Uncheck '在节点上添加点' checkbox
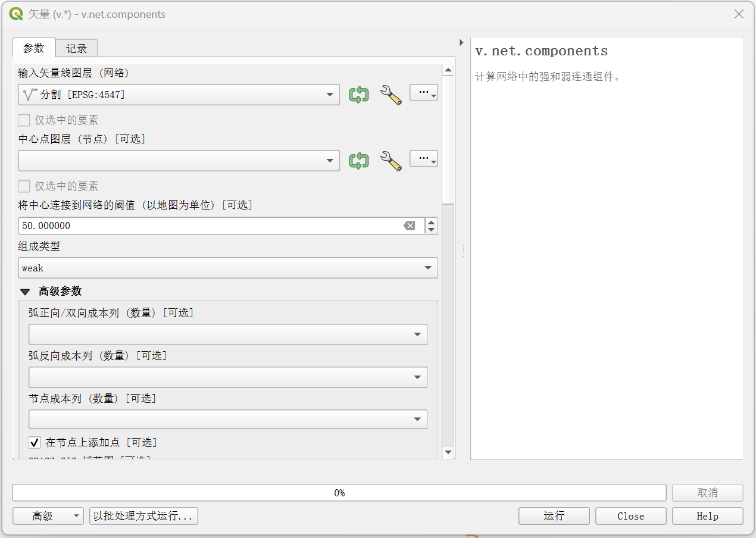 [x=35, y=443]
